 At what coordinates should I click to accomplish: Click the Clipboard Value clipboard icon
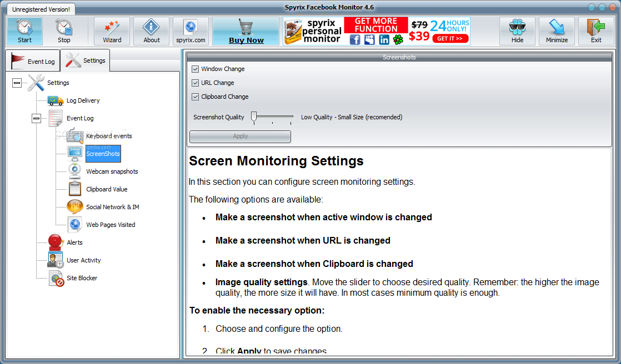point(75,189)
